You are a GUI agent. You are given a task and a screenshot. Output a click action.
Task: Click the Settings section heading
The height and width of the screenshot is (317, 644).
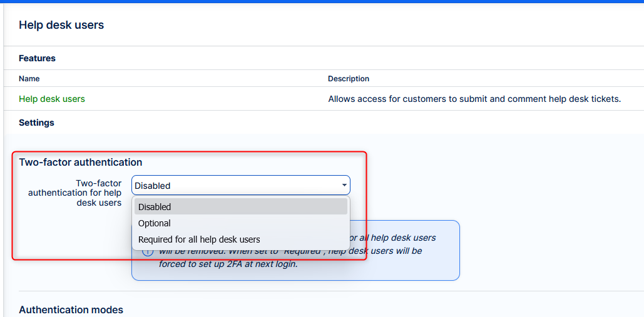tap(36, 123)
